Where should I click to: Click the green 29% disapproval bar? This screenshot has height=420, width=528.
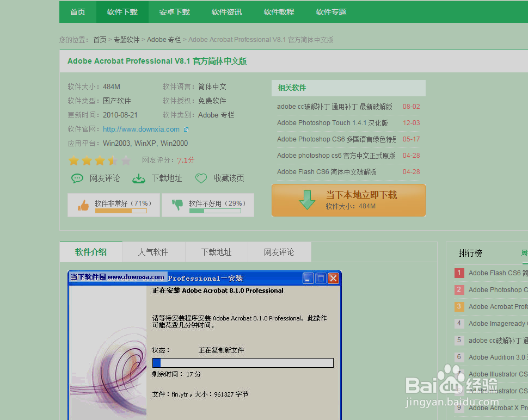pos(215,211)
